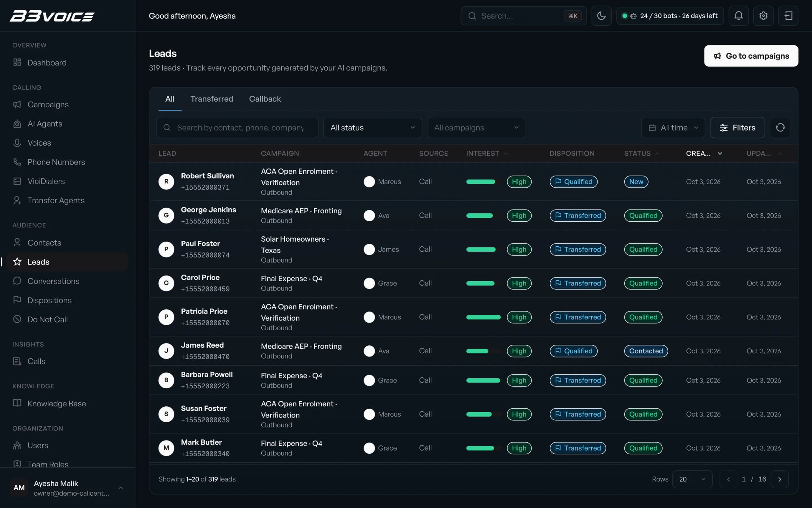Click James Reed's interest bar
Viewport: 812px width, 508px height.
click(x=483, y=351)
